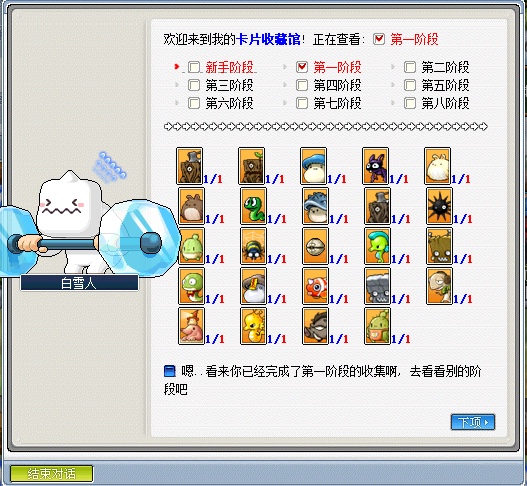This screenshot has width=527, height=486.
Task: Select the round clam shell card
Action: (x=315, y=246)
